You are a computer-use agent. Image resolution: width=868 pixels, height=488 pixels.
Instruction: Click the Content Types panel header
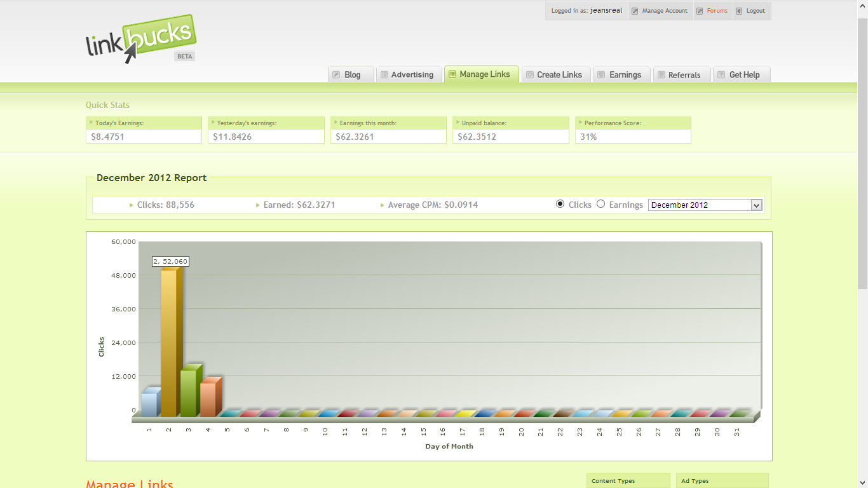(628, 480)
